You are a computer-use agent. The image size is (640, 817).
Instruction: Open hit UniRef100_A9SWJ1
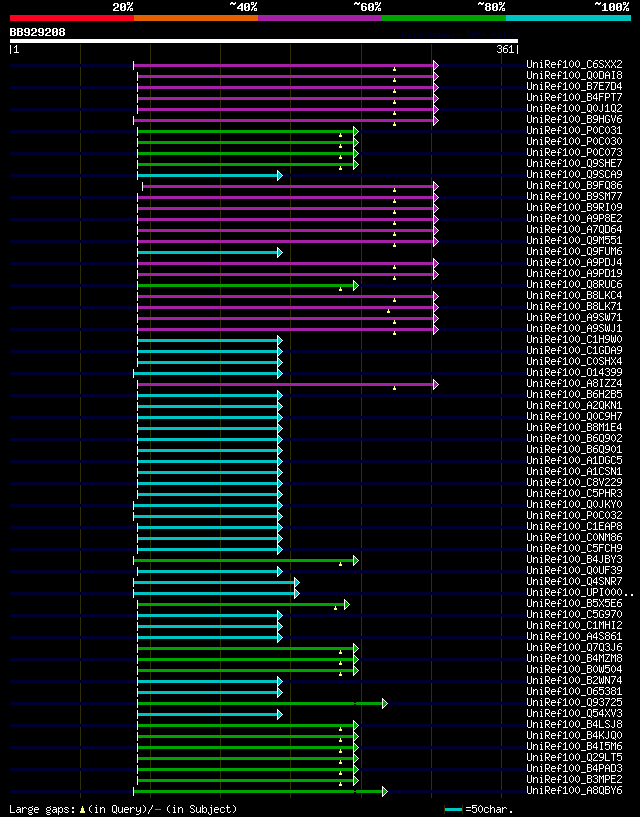[574, 328]
